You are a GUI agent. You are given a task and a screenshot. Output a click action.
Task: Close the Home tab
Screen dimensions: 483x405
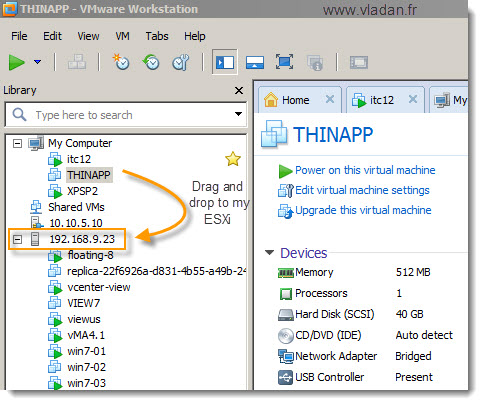pos(330,99)
